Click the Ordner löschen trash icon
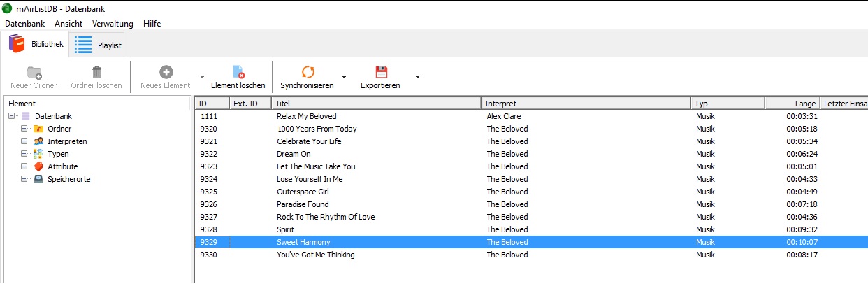This screenshot has height=284, width=868. pos(96,72)
